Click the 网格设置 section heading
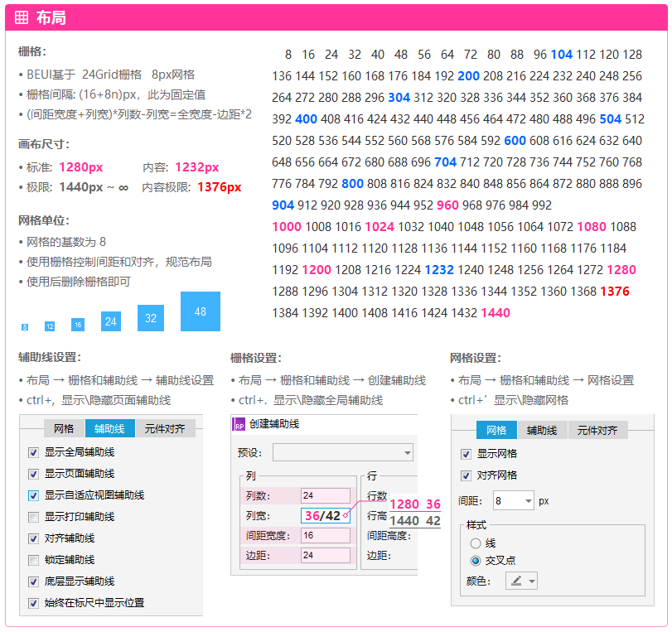This screenshot has height=632, width=672. [x=476, y=358]
